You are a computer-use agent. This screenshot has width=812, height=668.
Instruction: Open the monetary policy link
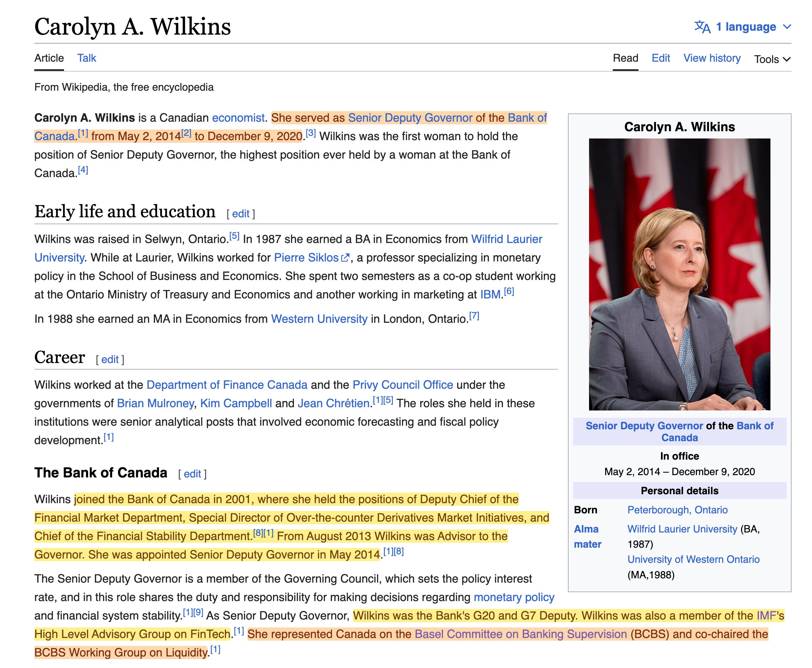[x=514, y=597]
